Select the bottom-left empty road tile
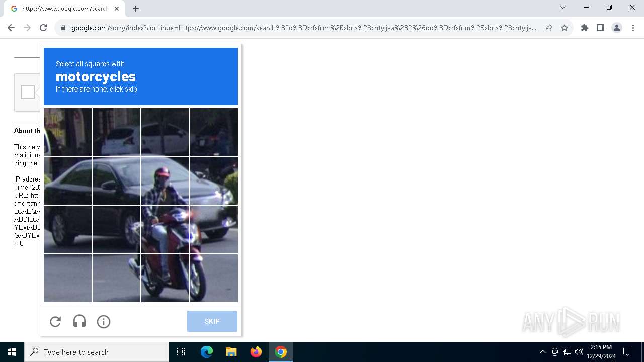 (67, 278)
